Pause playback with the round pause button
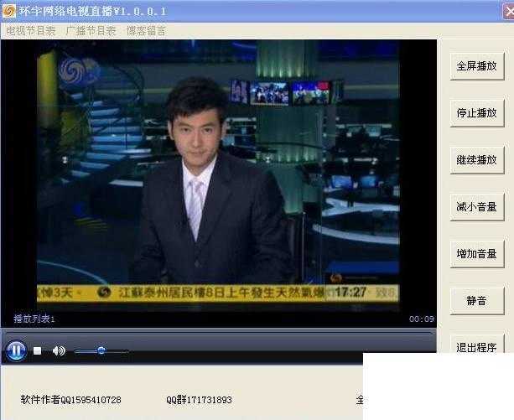 pyautogui.click(x=16, y=350)
